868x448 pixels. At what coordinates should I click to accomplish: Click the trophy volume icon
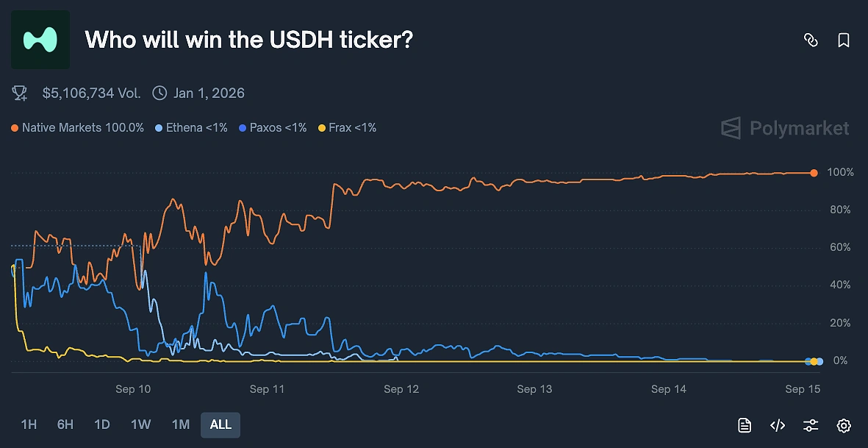19,93
